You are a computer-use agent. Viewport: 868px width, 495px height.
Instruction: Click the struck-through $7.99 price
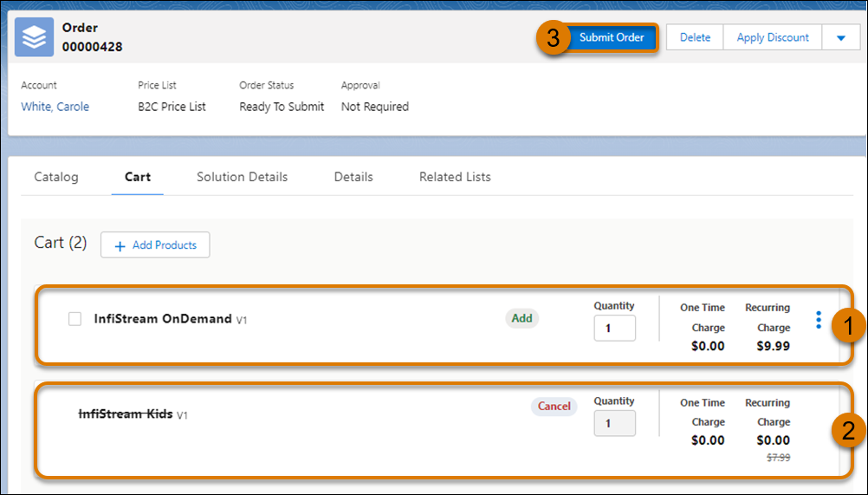[x=778, y=458]
